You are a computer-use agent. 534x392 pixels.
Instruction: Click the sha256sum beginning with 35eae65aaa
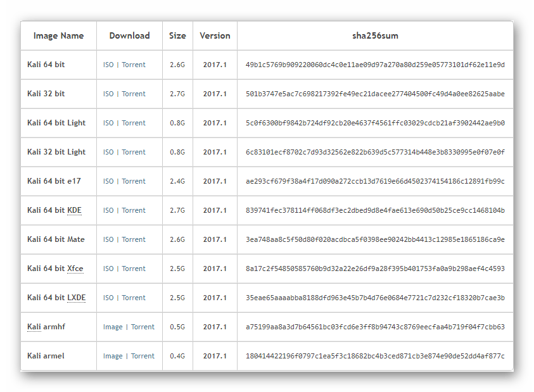click(375, 298)
